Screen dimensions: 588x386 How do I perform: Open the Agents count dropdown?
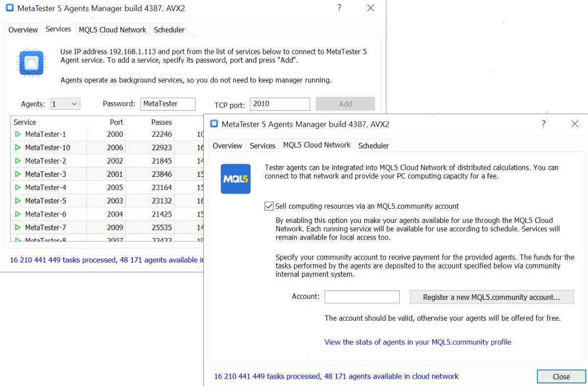tap(65, 104)
